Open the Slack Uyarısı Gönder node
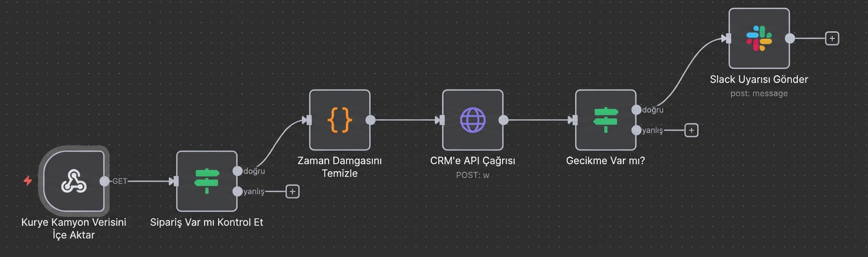 (x=759, y=38)
